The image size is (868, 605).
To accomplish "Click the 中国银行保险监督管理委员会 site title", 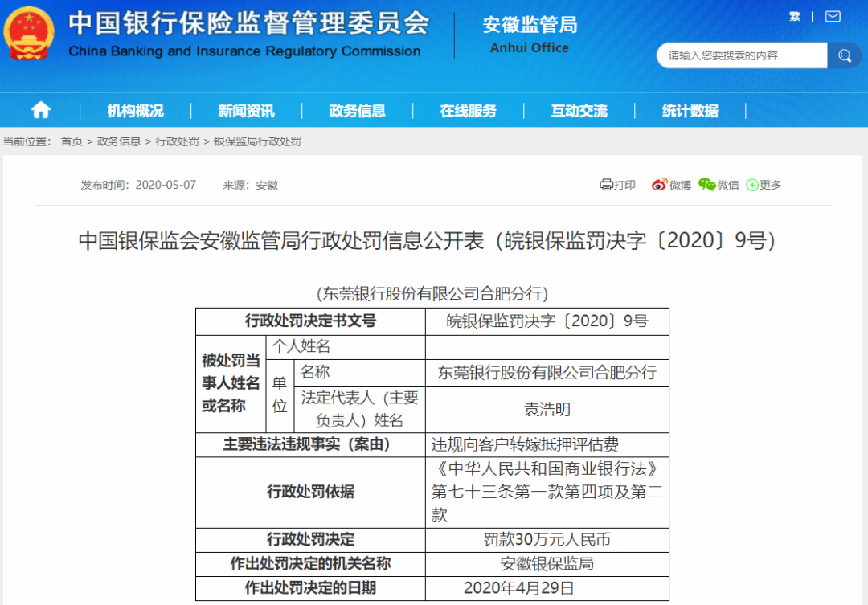I will (x=248, y=23).
